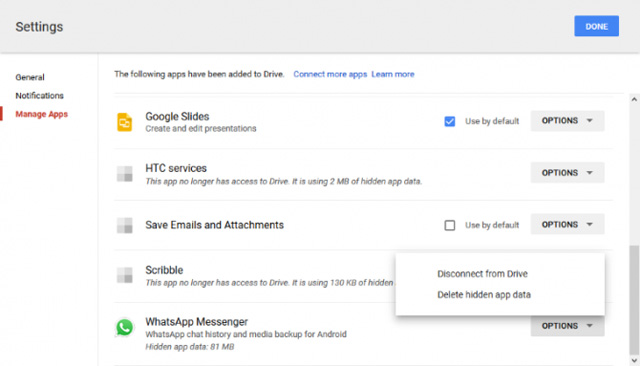Image resolution: width=640 pixels, height=366 pixels.
Task: Click the Google Slides app icon
Action: tap(124, 122)
